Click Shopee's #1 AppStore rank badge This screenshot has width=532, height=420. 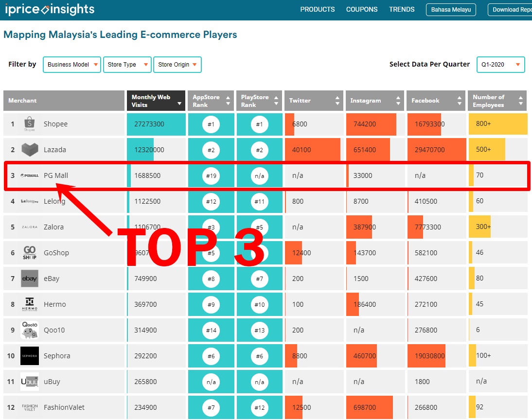(x=211, y=124)
